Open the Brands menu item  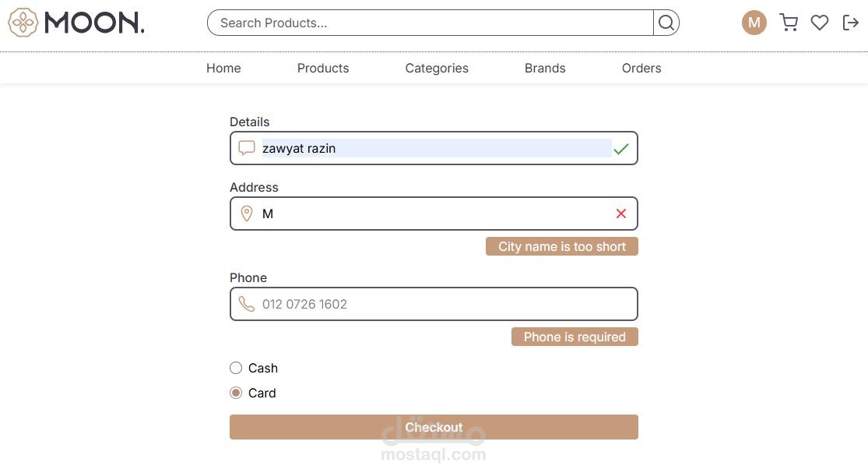(545, 68)
